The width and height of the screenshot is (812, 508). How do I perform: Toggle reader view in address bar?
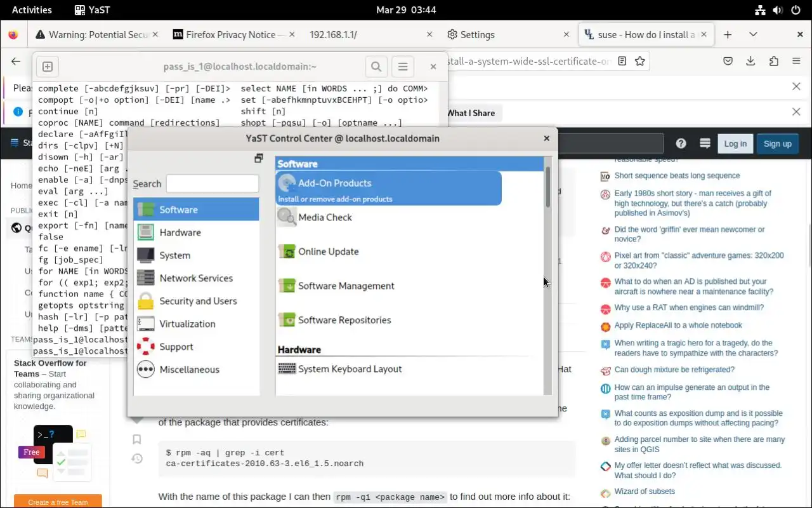(622, 61)
